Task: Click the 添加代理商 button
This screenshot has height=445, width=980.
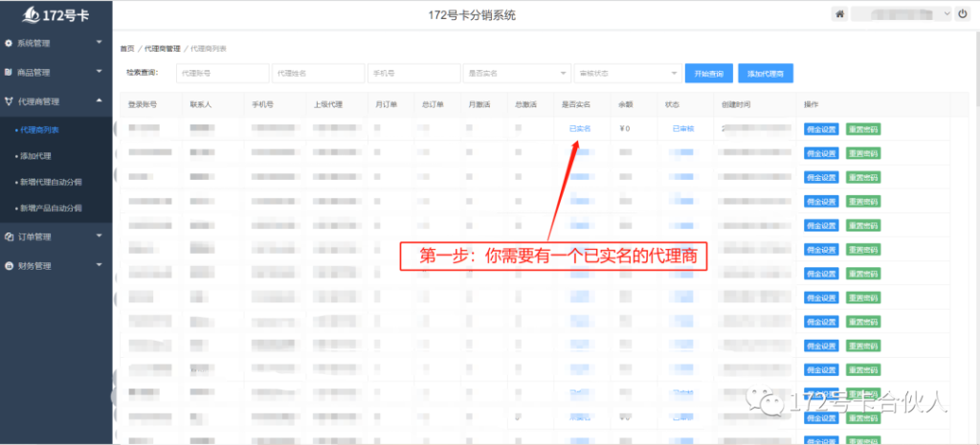Action: point(766,73)
